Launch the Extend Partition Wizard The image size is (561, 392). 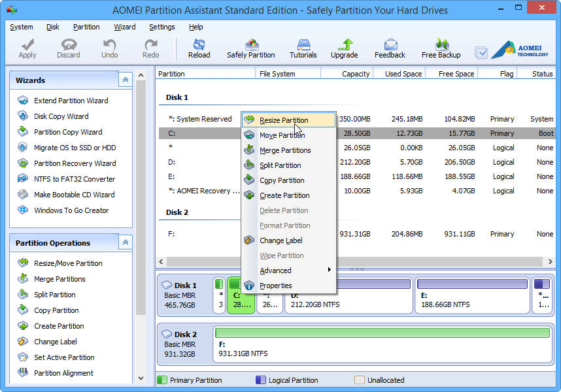(x=71, y=101)
